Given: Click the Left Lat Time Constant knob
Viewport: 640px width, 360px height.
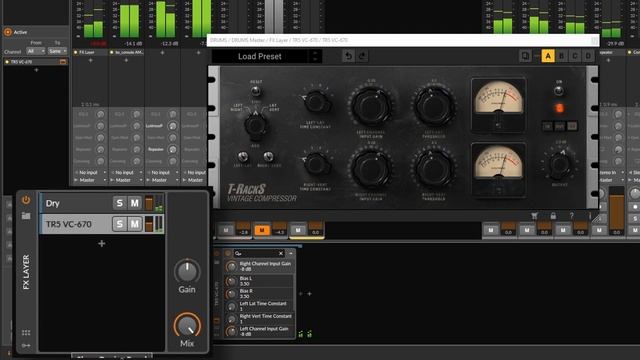Looking at the screenshot, I should pyautogui.click(x=316, y=102).
